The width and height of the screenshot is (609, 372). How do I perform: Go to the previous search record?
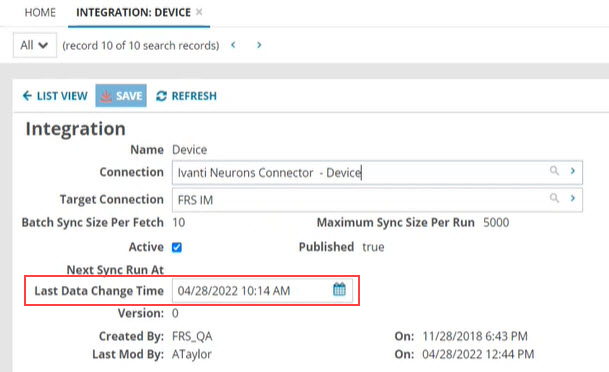tap(233, 45)
